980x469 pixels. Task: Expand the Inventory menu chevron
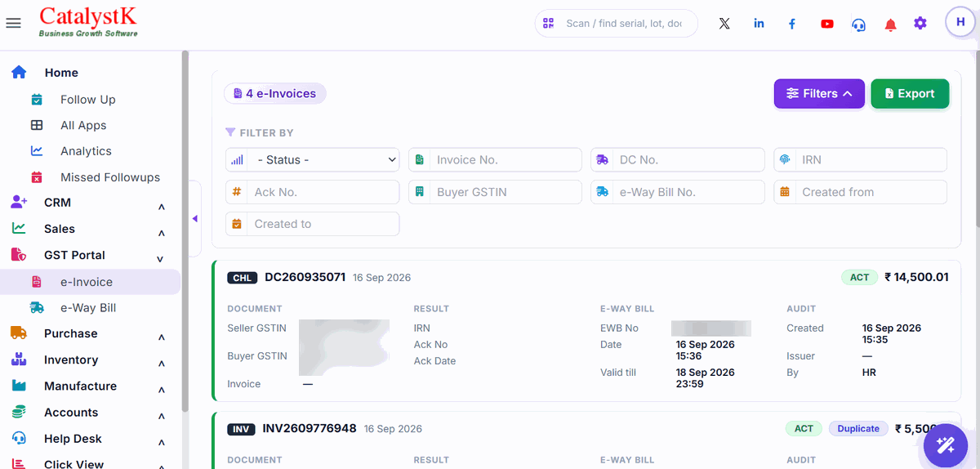click(162, 364)
